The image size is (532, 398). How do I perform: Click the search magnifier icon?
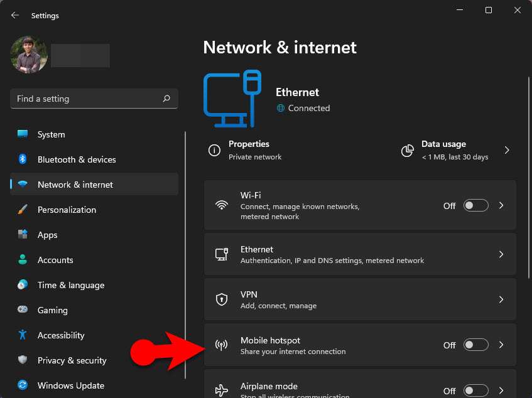(x=166, y=99)
